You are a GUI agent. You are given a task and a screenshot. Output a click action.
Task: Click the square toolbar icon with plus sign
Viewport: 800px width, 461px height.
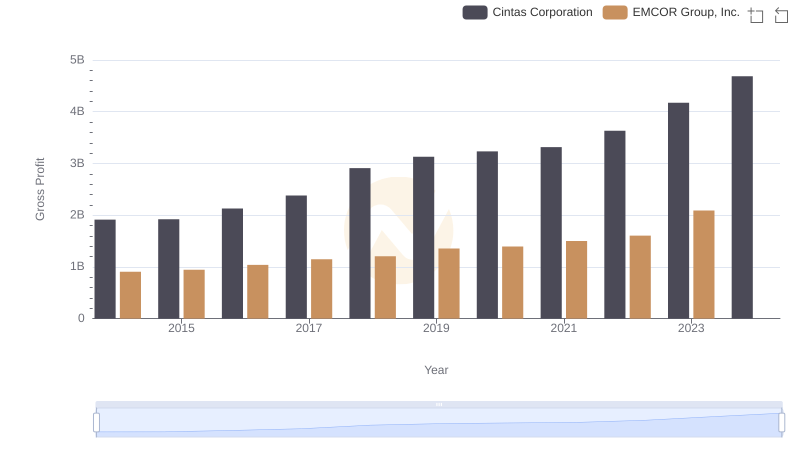point(756,15)
